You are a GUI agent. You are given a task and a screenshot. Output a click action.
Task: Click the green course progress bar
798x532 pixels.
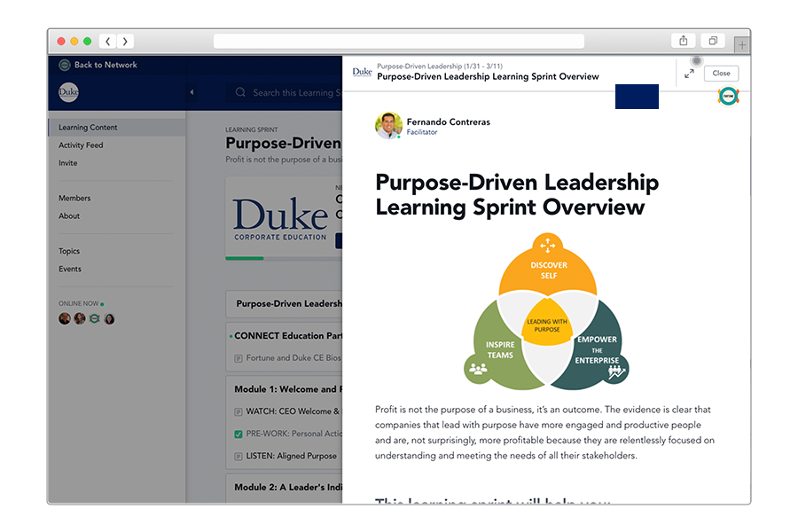tap(245, 259)
